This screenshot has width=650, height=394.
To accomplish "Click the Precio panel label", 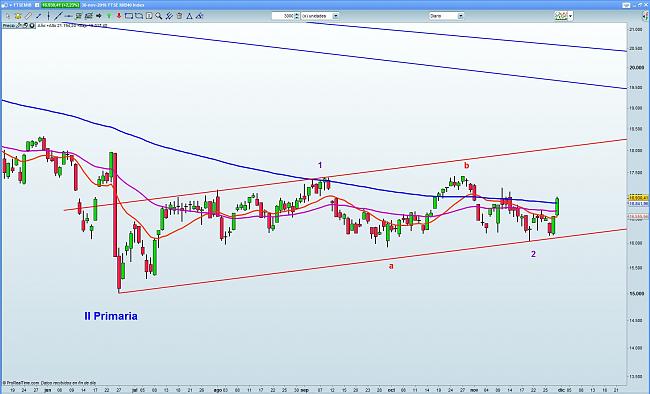I will click(x=9, y=26).
